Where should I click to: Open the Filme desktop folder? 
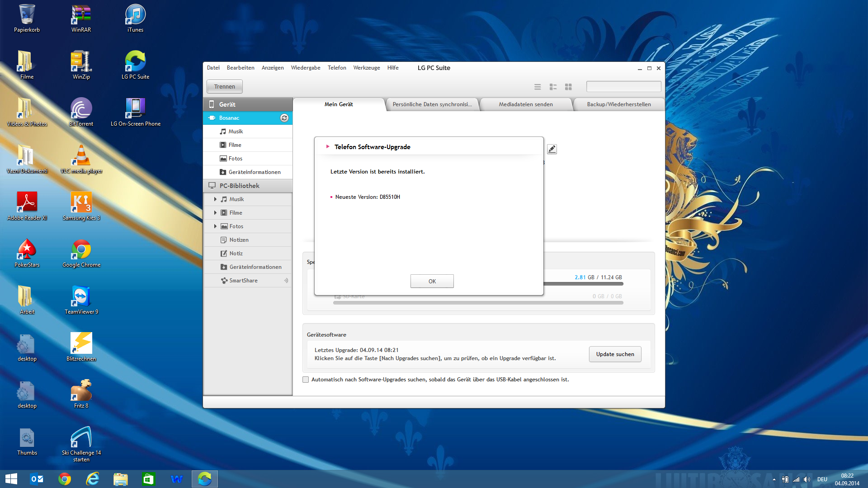click(x=27, y=66)
